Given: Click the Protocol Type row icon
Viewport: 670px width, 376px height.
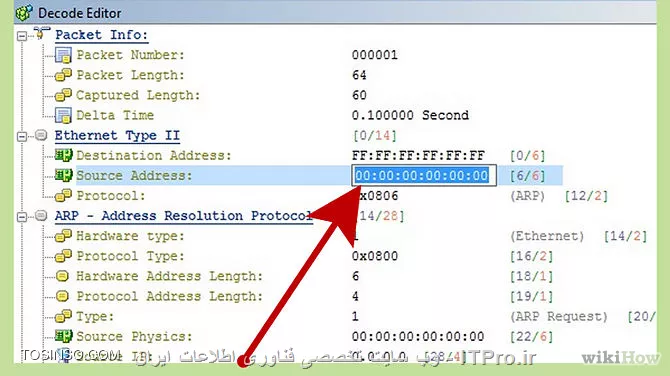Looking at the screenshot, I should [63, 256].
